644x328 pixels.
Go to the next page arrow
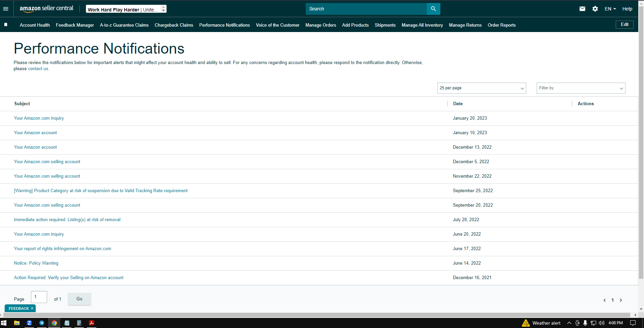click(621, 300)
